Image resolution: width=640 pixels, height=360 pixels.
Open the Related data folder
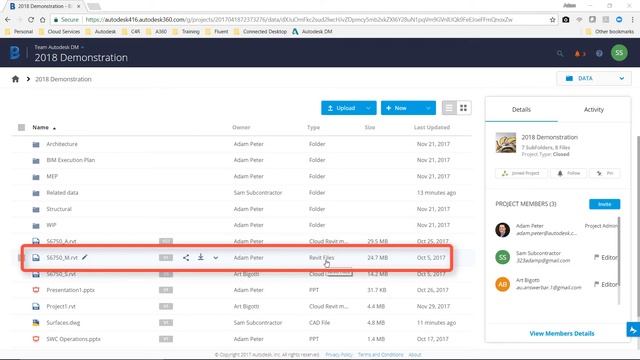click(x=62, y=193)
